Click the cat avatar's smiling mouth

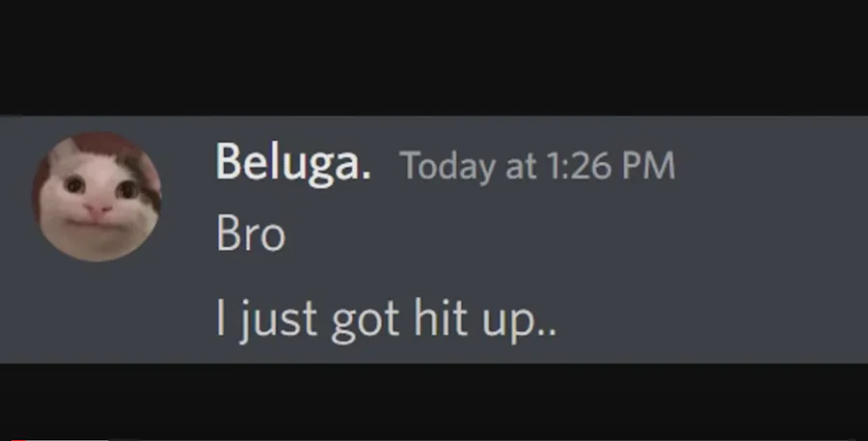97,223
